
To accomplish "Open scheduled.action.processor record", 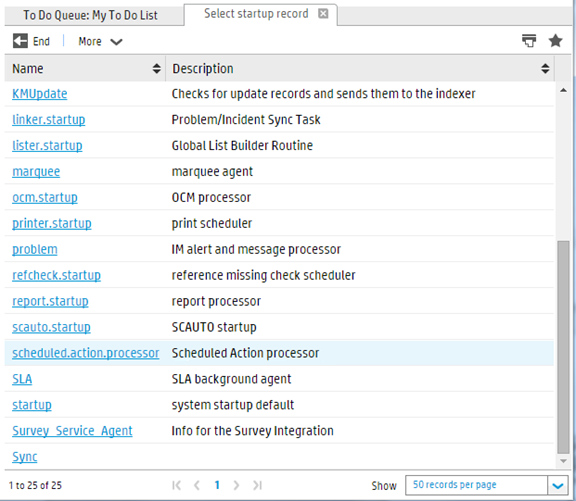I will point(86,353).
